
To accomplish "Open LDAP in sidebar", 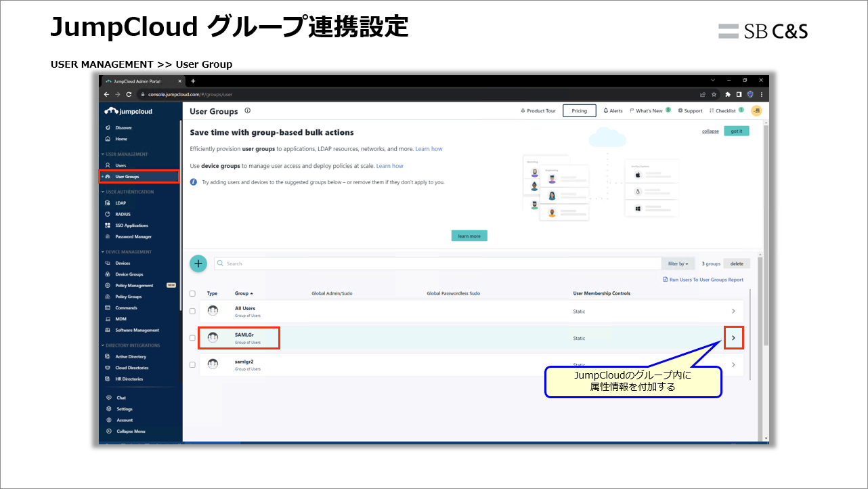I will [x=120, y=203].
